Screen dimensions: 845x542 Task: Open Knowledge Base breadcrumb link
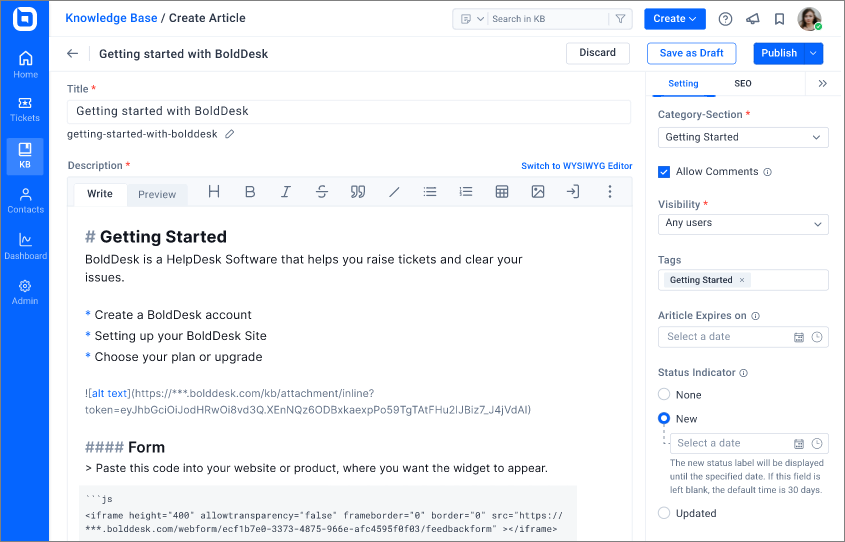pos(111,18)
